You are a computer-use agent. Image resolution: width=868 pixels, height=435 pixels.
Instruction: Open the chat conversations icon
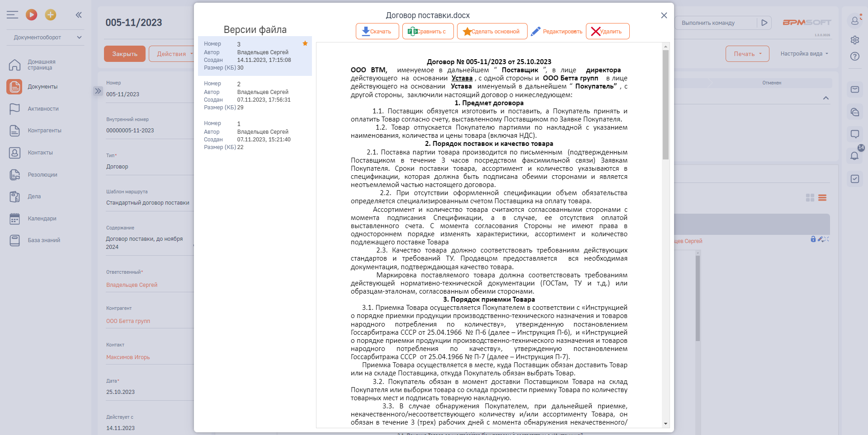pyautogui.click(x=854, y=112)
